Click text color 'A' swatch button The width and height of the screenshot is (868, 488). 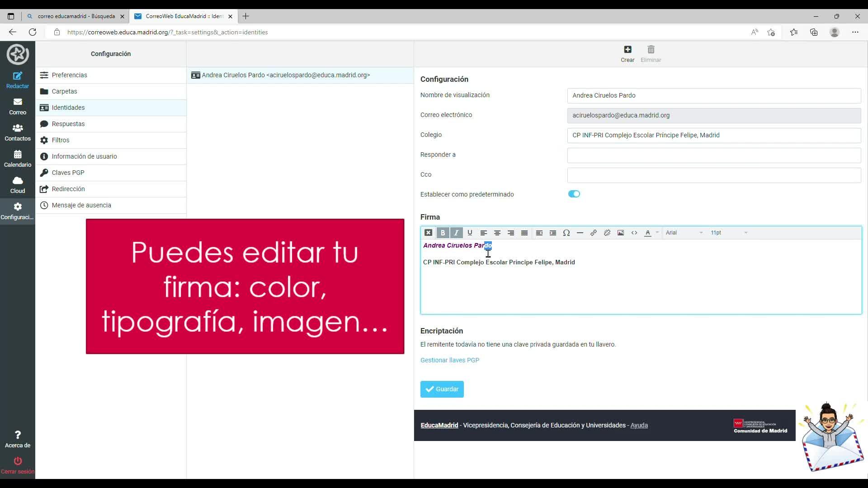click(647, 233)
